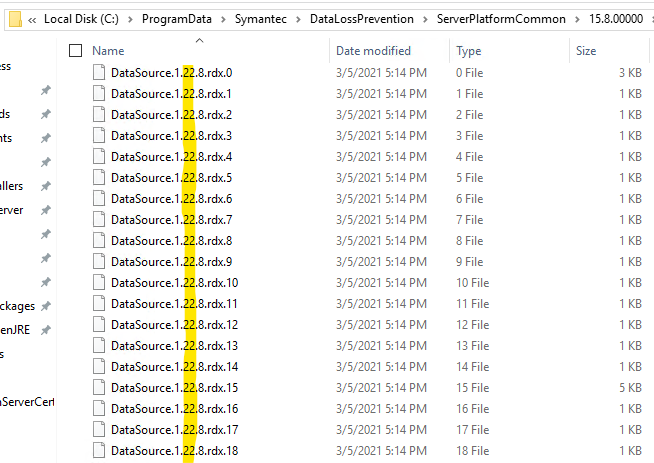Navigate to ServerPlatformCommon breadcrumb folder
The width and height of the screenshot is (654, 463).
coord(501,19)
